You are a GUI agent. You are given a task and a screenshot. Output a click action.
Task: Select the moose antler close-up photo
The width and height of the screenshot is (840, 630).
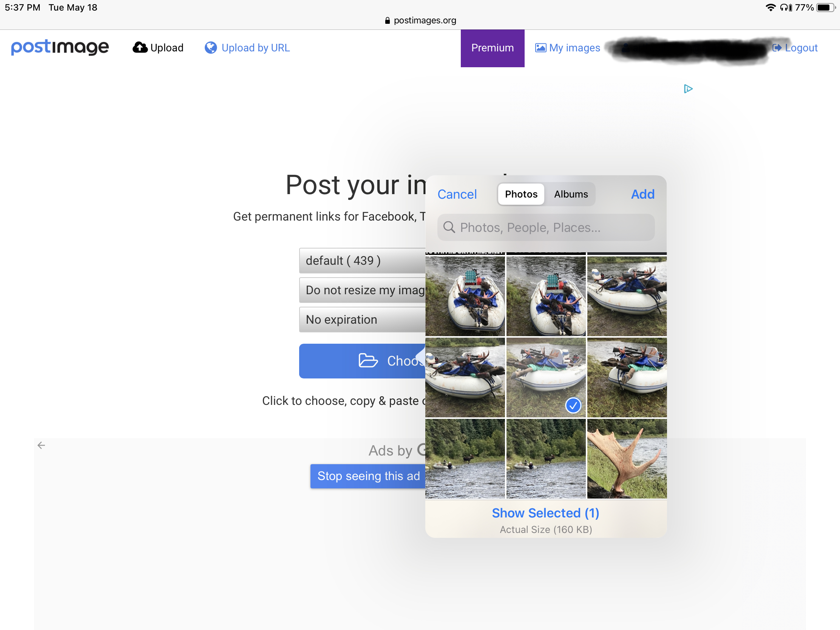(x=627, y=459)
